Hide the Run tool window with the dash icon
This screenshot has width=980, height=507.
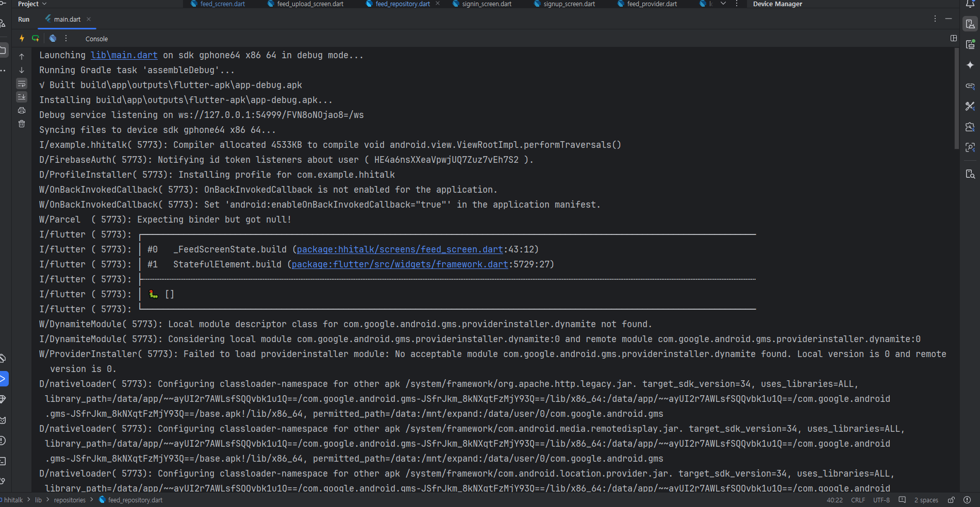949,19
